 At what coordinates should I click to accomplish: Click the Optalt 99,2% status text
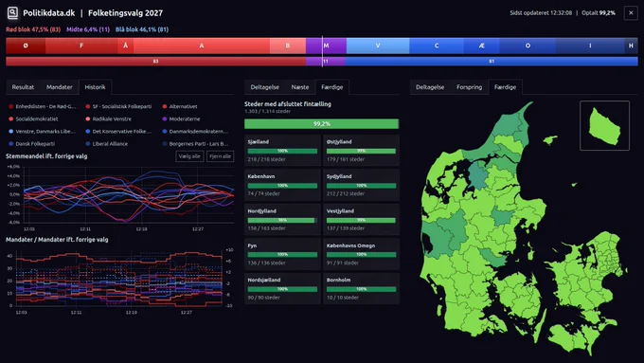(x=598, y=12)
